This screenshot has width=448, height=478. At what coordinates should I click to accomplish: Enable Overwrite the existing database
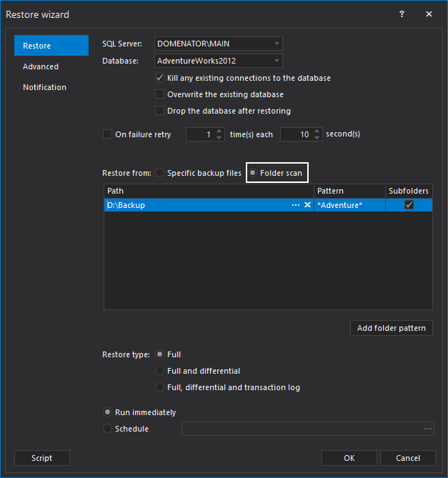tap(160, 94)
